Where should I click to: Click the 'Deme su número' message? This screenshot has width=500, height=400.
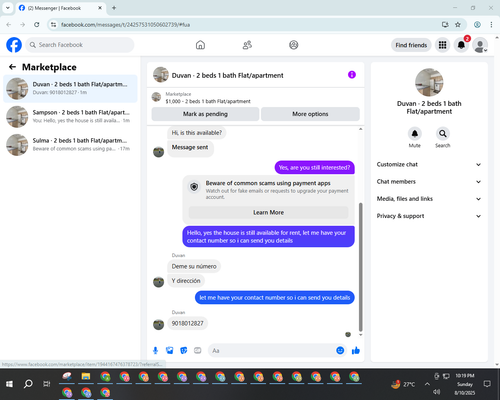coord(194,266)
